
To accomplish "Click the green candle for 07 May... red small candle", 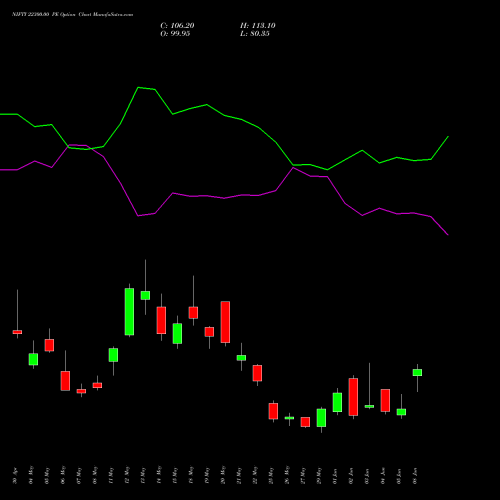I will [81, 391].
